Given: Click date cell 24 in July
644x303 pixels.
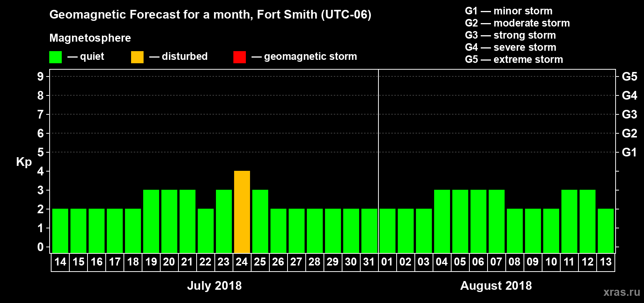Looking at the screenshot, I should click(x=242, y=262).
